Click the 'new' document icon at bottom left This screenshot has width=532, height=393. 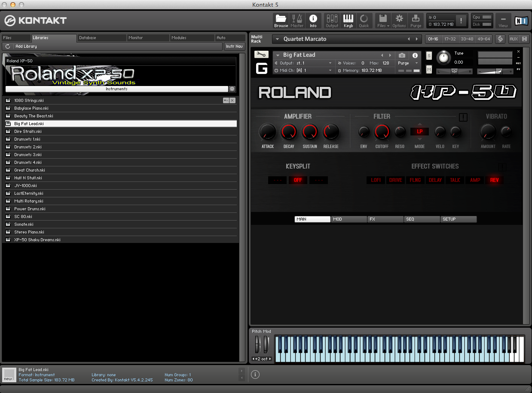(x=8, y=375)
